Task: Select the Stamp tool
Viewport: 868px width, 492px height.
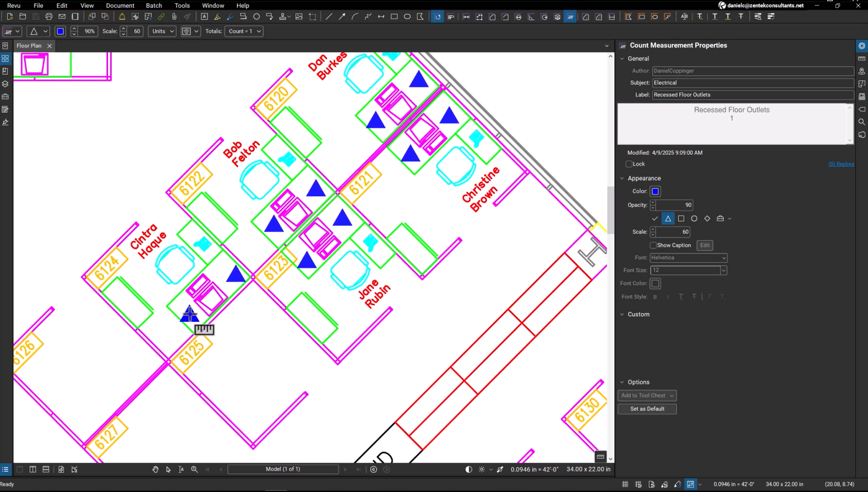Action: (x=283, y=17)
